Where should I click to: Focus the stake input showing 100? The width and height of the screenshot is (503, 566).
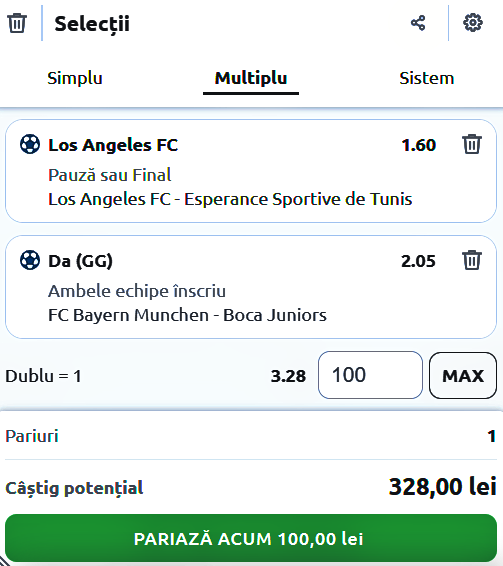coord(370,375)
